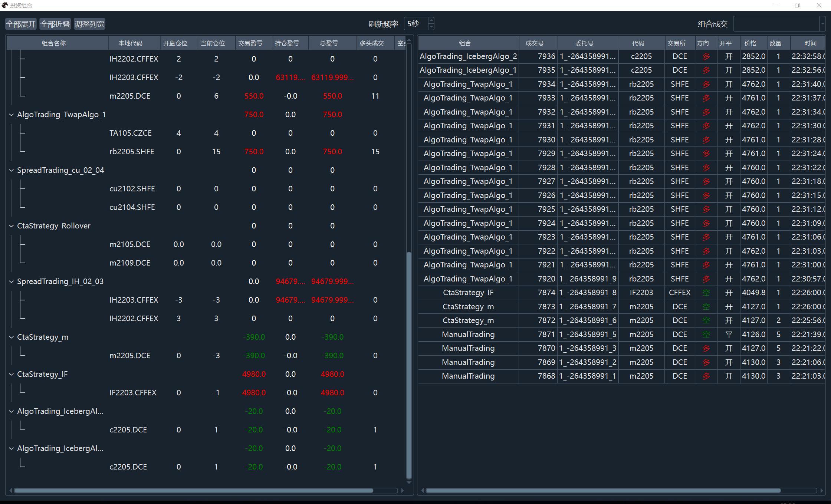Collapse the SpreadTrading_IH_02_03 node

coord(11,281)
